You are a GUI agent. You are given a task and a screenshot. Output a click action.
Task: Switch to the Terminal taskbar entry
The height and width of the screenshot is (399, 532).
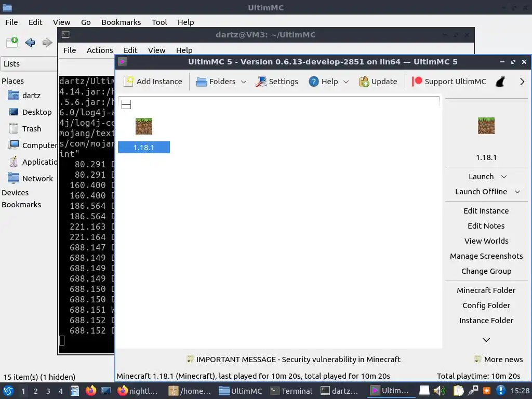point(291,391)
